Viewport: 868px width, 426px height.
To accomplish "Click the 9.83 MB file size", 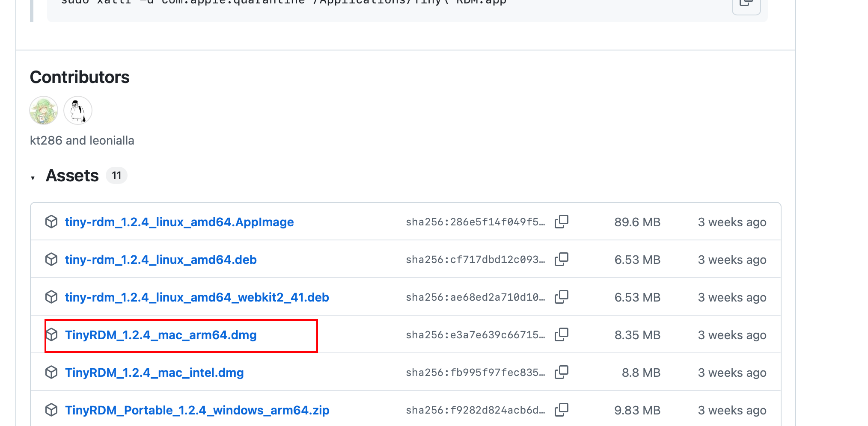I will click(x=637, y=410).
